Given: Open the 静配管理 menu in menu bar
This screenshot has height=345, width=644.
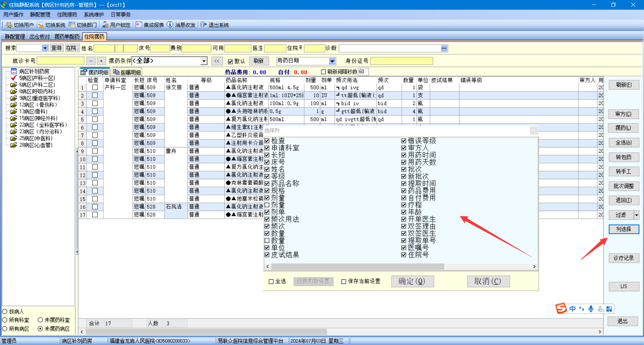Looking at the screenshot, I should pos(40,15).
